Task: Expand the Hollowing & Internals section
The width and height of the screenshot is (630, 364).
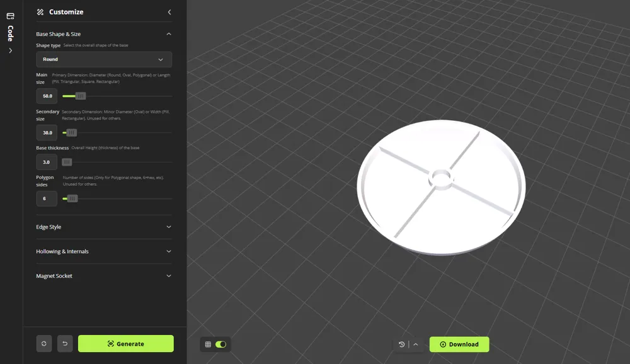Action: point(169,251)
